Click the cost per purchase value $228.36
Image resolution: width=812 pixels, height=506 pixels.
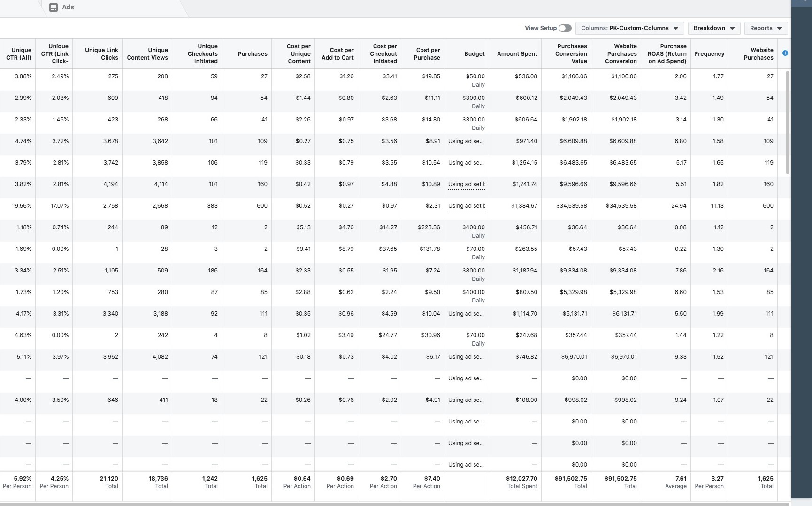[x=429, y=227]
